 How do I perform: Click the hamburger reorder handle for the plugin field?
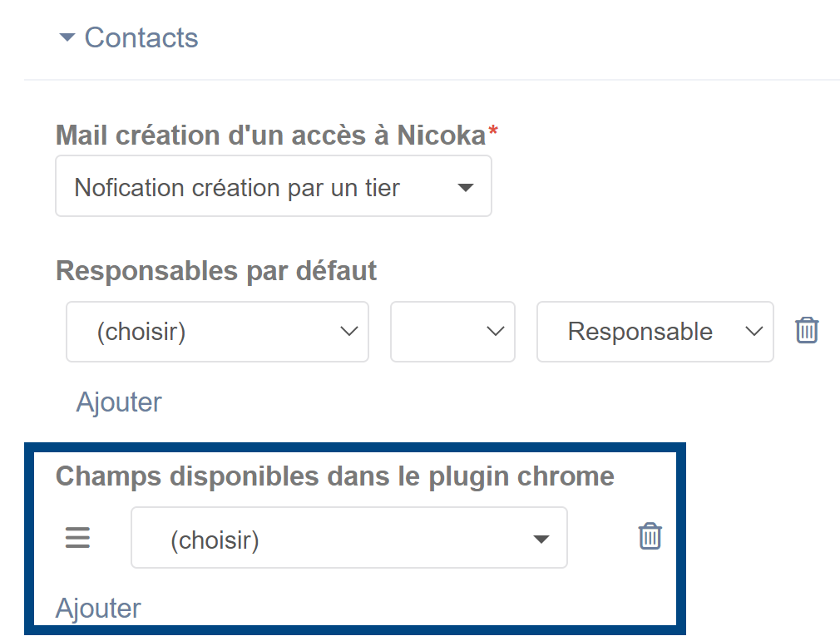point(77,538)
